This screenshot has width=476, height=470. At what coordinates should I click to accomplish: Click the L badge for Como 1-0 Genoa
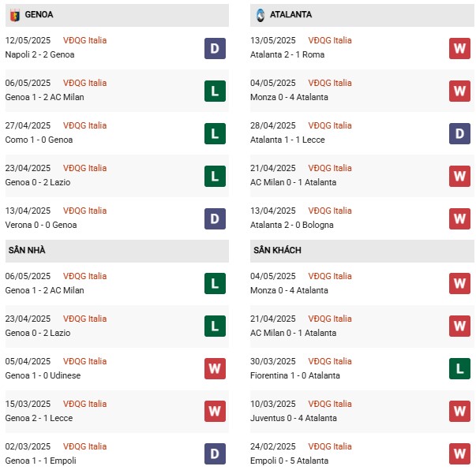click(215, 134)
